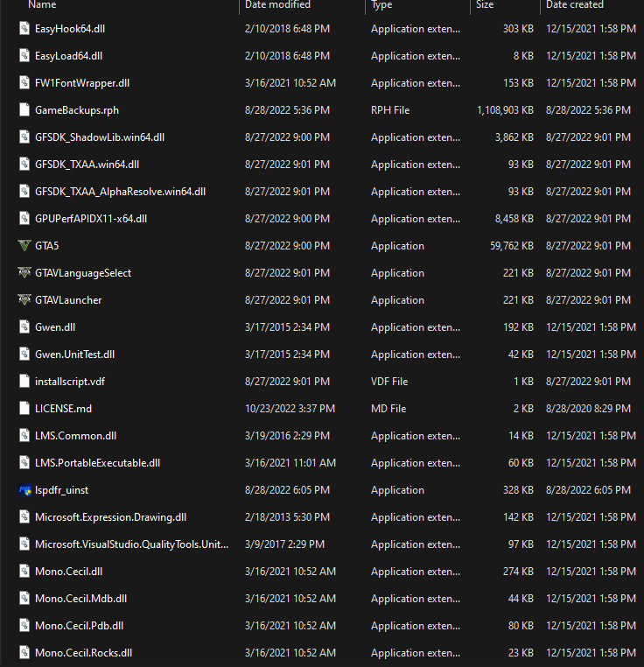Click the Gwen.UnitTest.dll file icon
Image resolution: width=644 pixels, height=667 pixels.
(x=24, y=355)
